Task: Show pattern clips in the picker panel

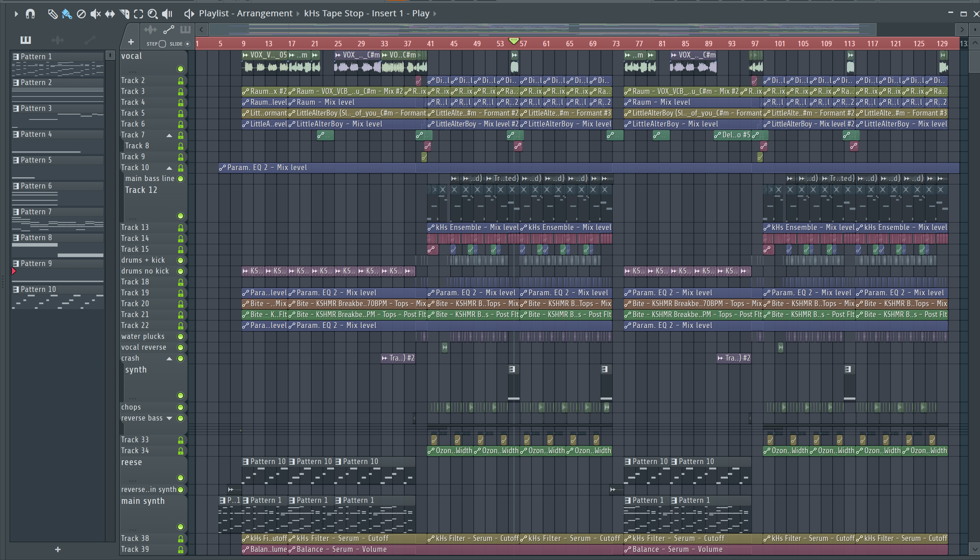Action: coord(26,39)
